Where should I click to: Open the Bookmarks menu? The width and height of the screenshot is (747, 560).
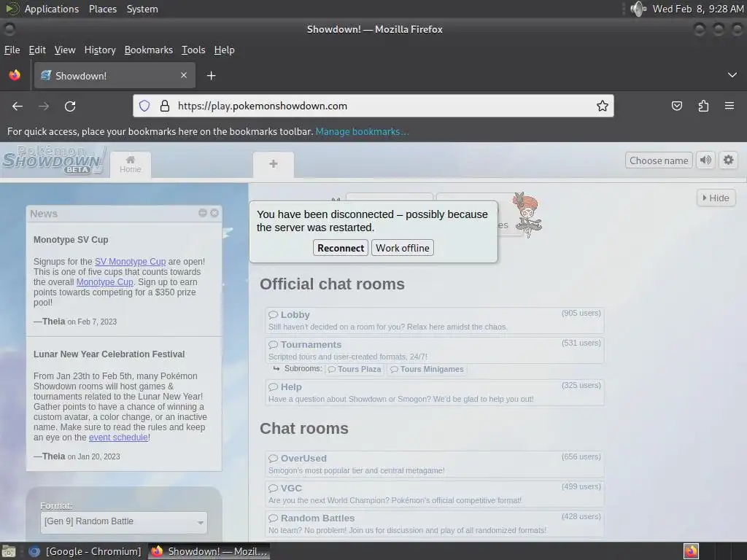pos(149,50)
